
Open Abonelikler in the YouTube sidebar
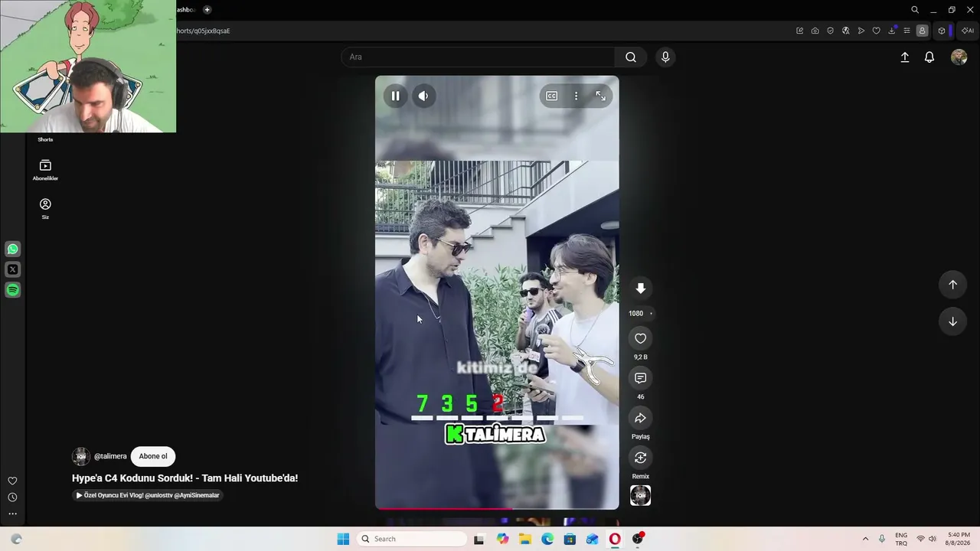[45, 170]
